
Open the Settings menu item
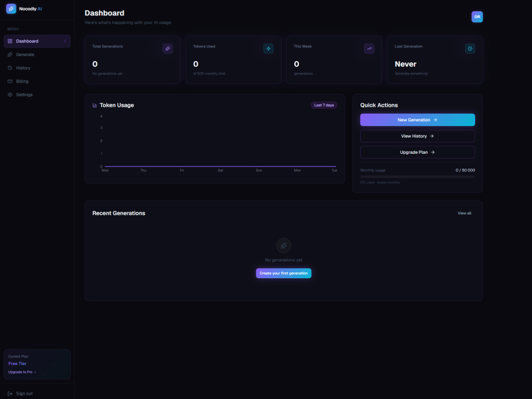tap(37, 95)
